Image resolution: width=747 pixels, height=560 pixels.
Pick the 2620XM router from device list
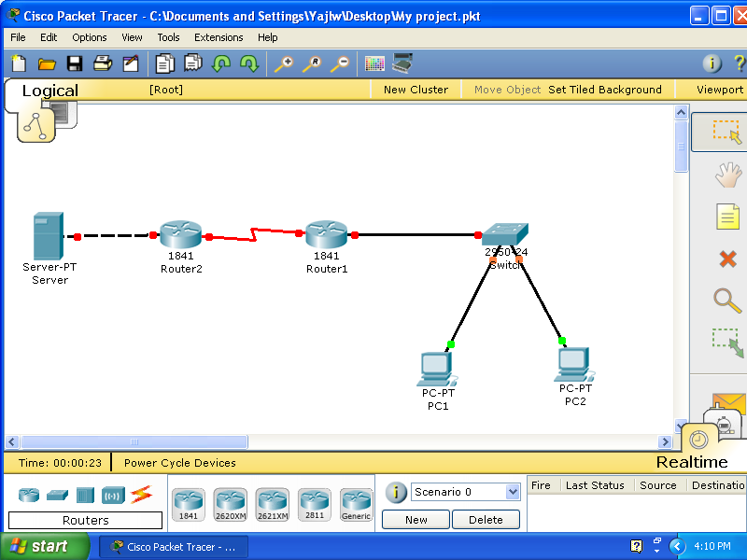pos(231,505)
